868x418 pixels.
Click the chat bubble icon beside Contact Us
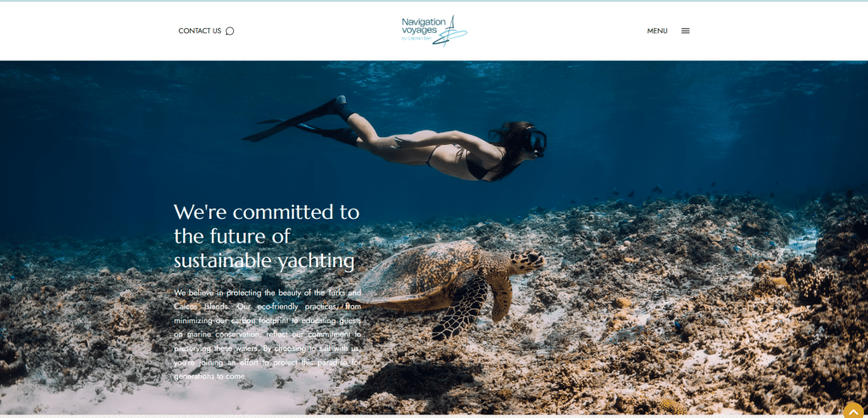[x=230, y=31]
